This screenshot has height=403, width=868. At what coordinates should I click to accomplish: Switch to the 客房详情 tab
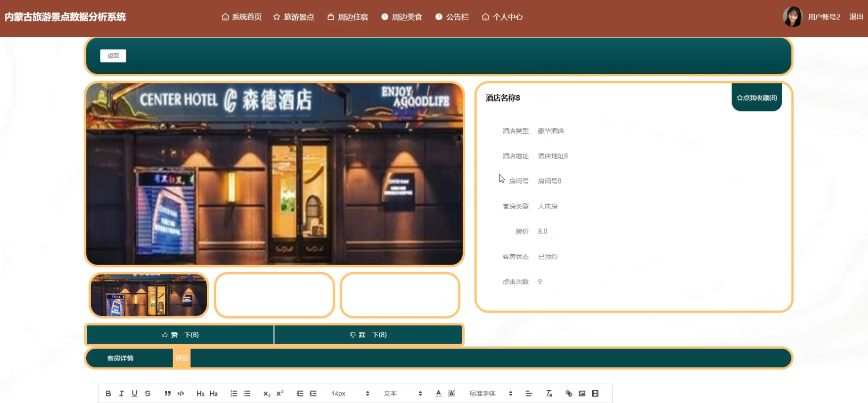click(x=121, y=358)
